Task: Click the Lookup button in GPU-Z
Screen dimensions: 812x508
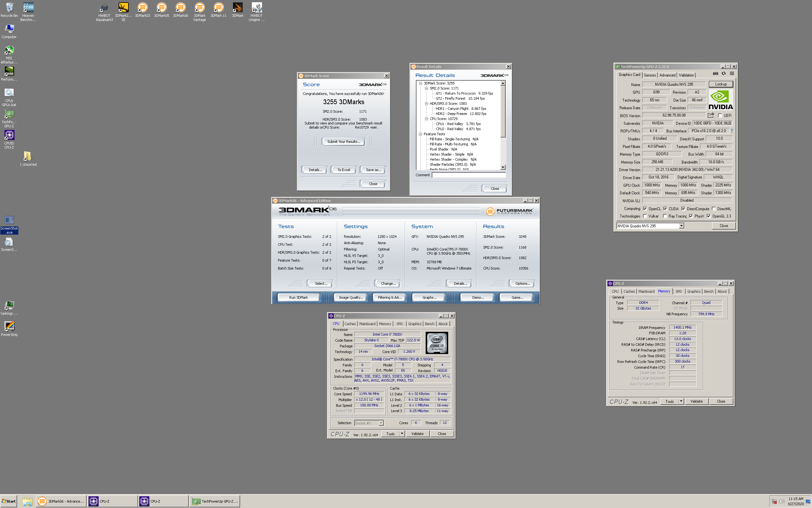Action: [721, 84]
